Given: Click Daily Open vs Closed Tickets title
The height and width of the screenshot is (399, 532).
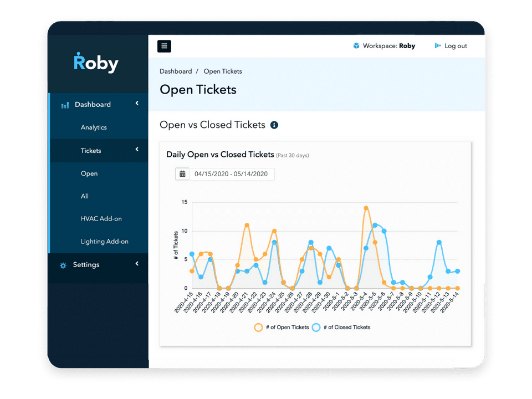Looking at the screenshot, I should [x=220, y=155].
